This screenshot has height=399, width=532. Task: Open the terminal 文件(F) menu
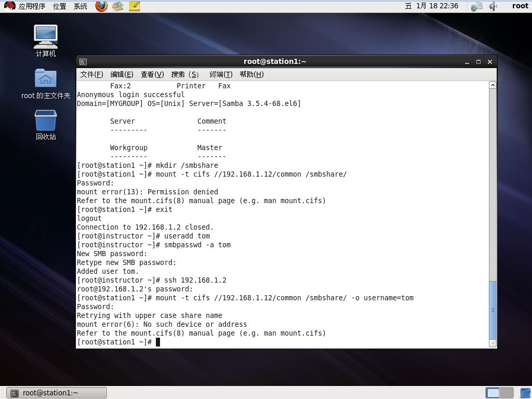pos(91,74)
